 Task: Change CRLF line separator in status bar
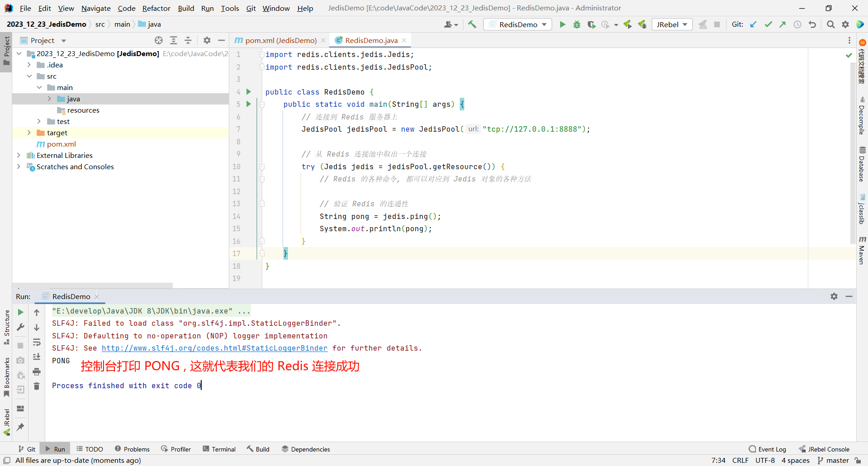(x=740, y=460)
